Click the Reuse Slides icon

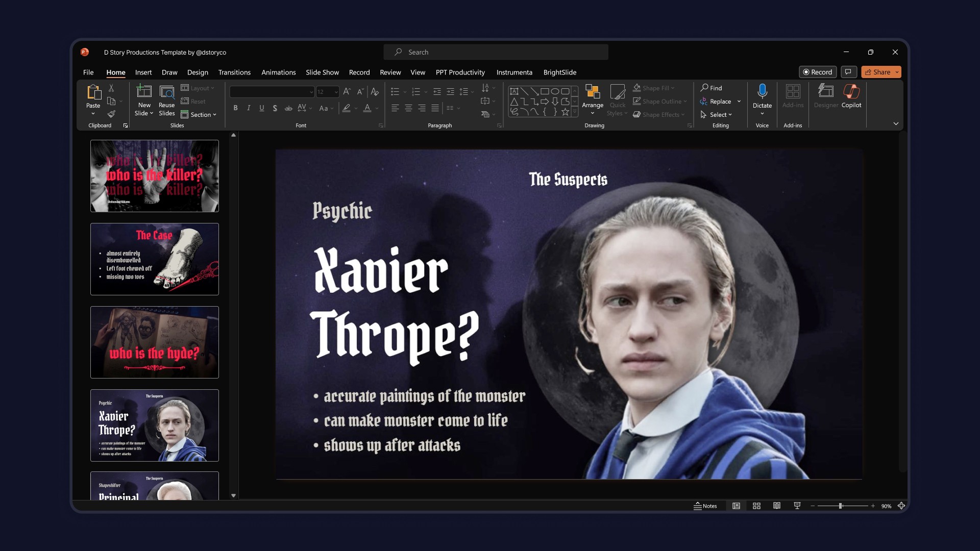coord(166,92)
